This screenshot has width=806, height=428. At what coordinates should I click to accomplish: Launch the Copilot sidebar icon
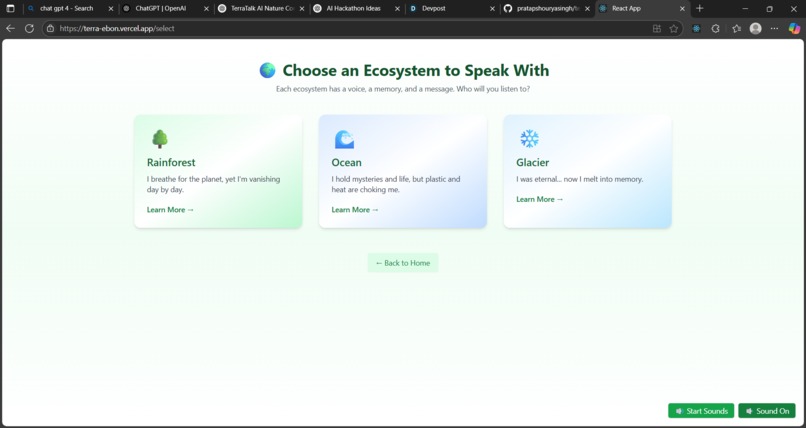[794, 29]
